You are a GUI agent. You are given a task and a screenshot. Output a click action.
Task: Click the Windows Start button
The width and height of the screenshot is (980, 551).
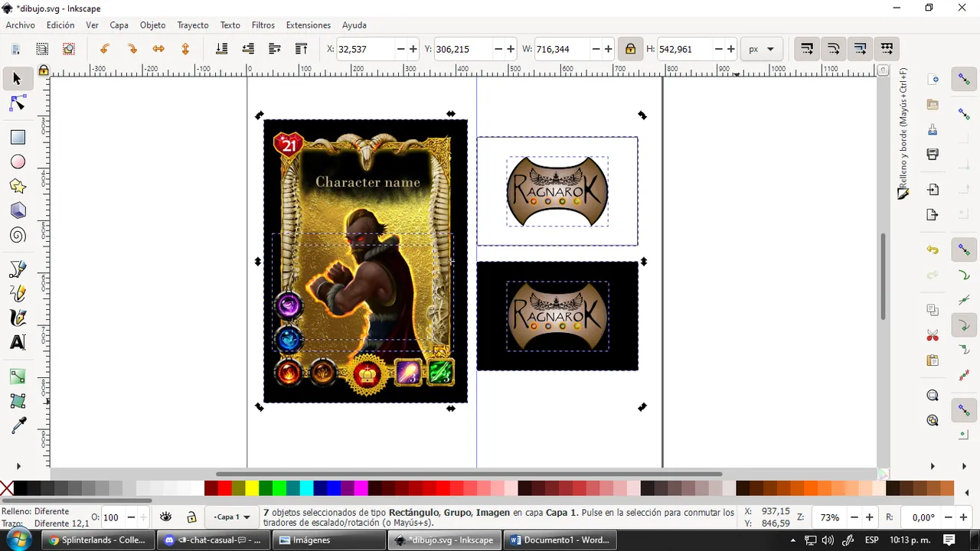[18, 540]
